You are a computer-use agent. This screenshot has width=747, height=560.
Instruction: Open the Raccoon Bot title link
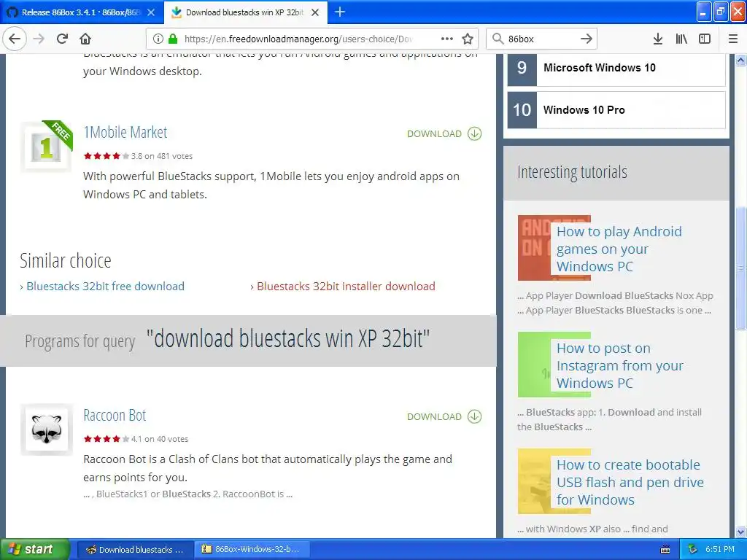[x=115, y=415]
